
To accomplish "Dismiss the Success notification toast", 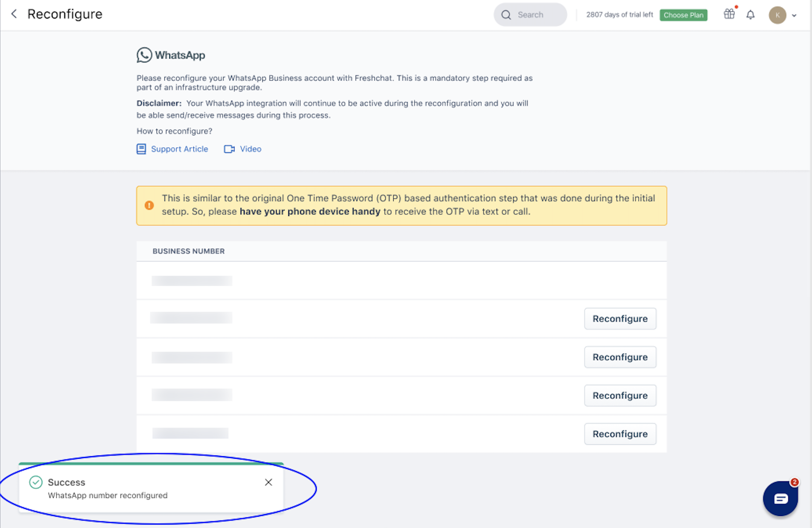I will [x=268, y=482].
